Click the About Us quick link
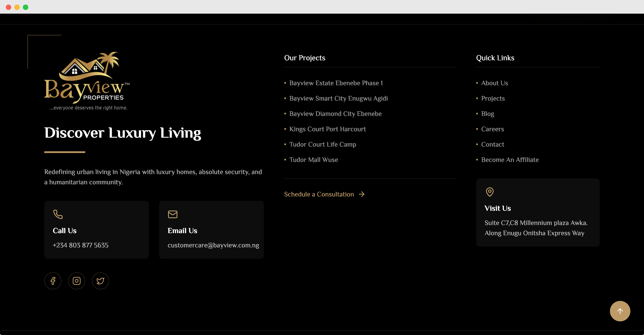The width and height of the screenshot is (644, 335). (494, 83)
